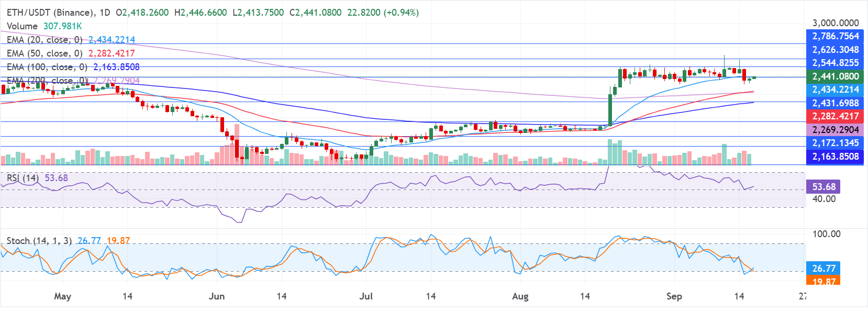The height and width of the screenshot is (312, 868).
Task: Click the 2,434.2214 EMA 20 price label
Action: [x=835, y=90]
